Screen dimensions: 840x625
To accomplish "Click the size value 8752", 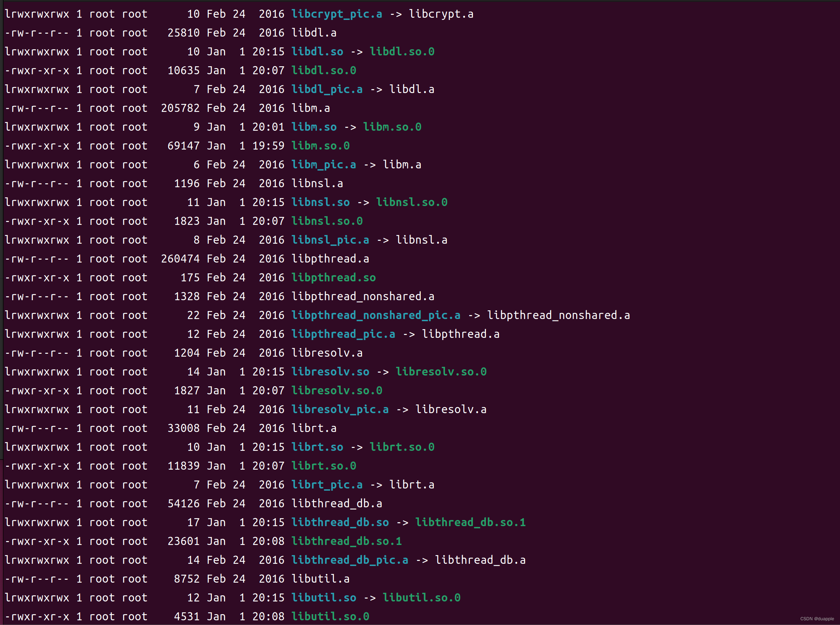I will [187, 579].
